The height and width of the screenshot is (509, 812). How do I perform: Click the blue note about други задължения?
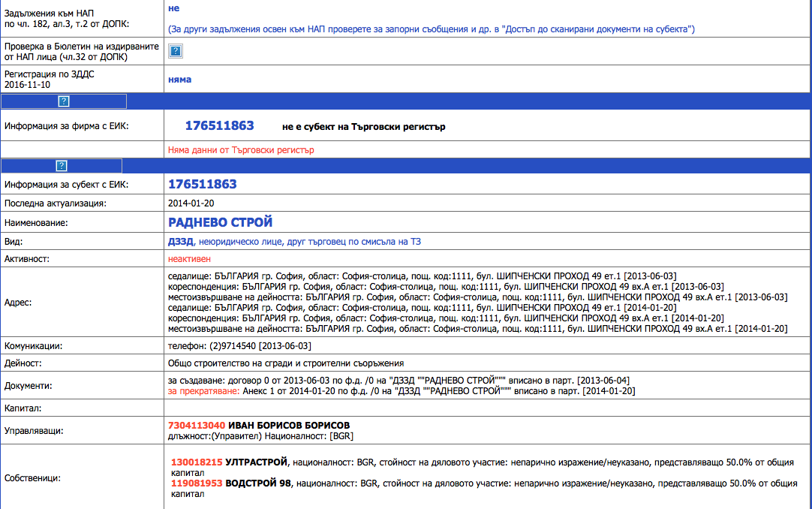tap(431, 29)
